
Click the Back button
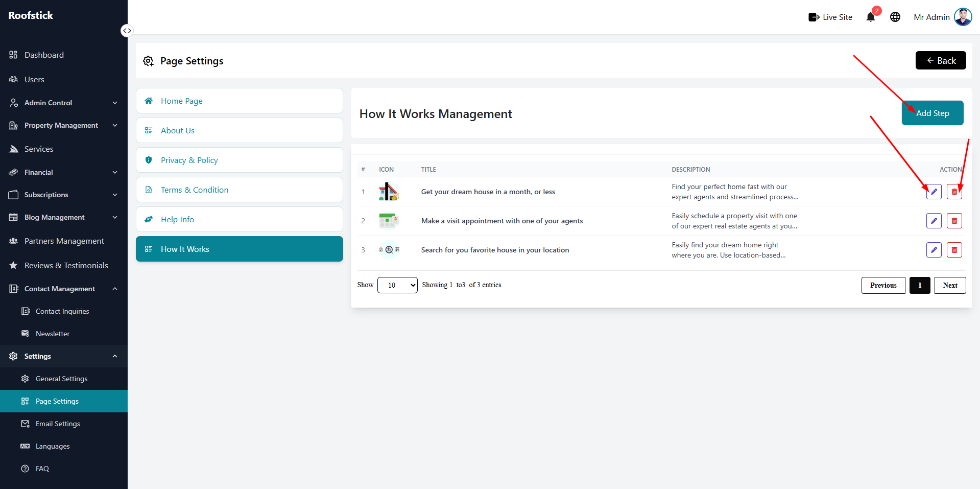click(x=941, y=60)
